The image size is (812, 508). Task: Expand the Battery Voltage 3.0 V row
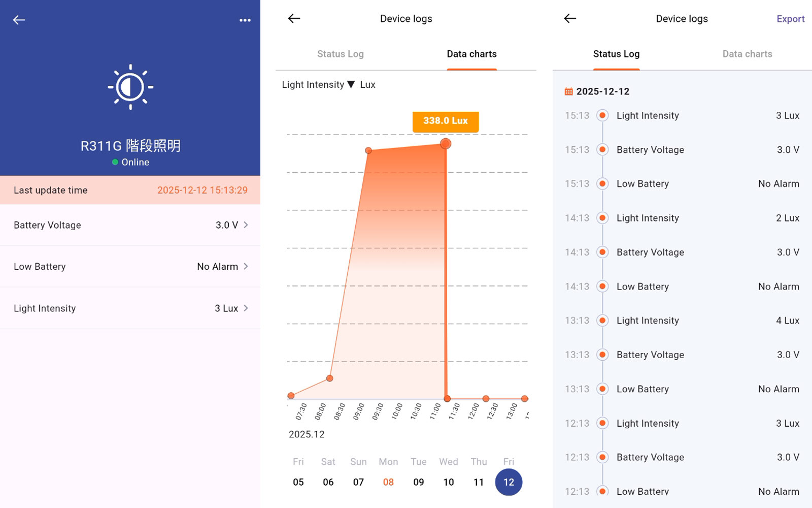[x=130, y=225]
